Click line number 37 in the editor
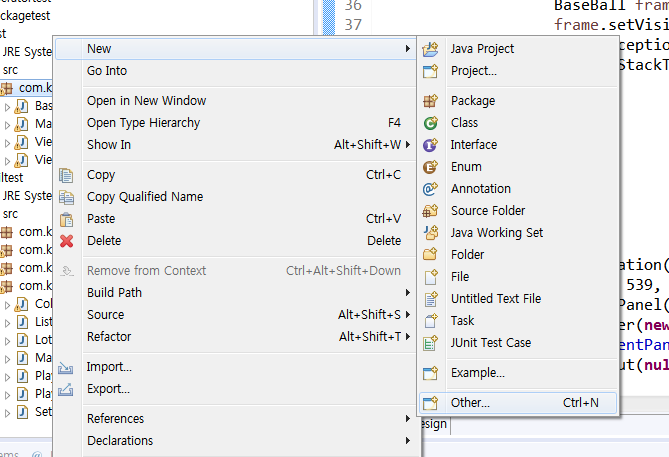 pyautogui.click(x=353, y=25)
